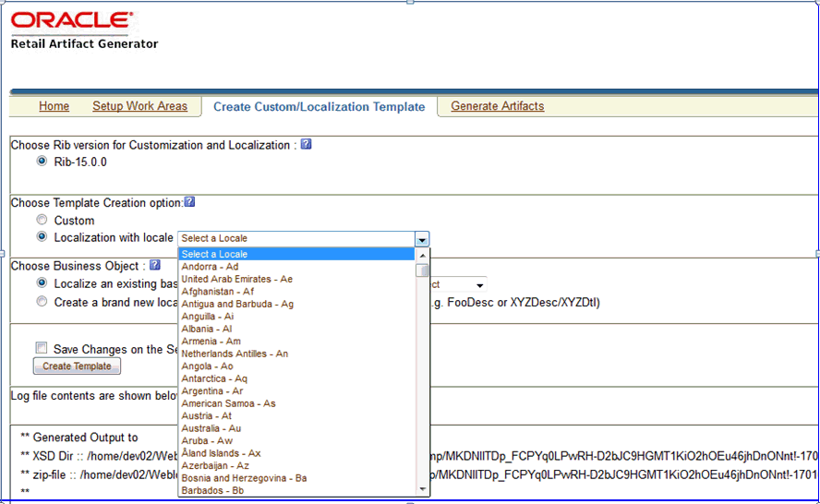
Task: Click the Oracle logo
Action: tap(72, 20)
